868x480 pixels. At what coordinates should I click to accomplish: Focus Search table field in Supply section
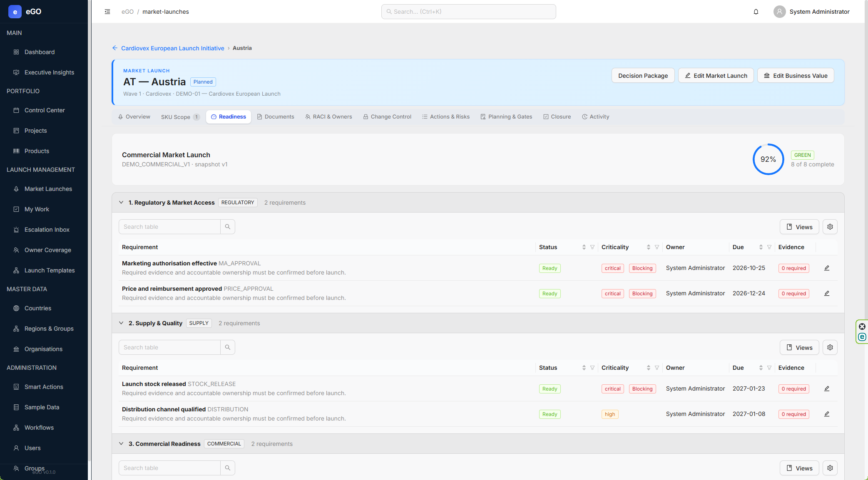[169, 347]
